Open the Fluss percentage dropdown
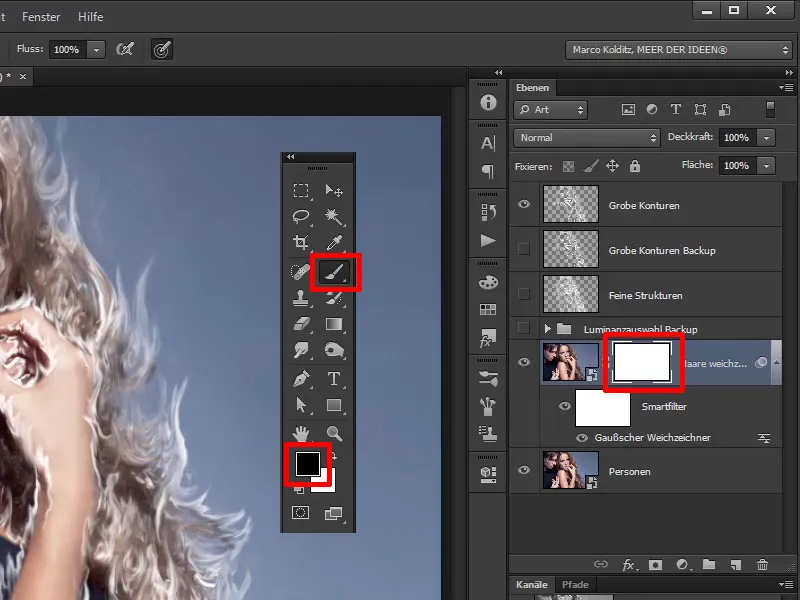This screenshot has width=800, height=600. (96, 49)
